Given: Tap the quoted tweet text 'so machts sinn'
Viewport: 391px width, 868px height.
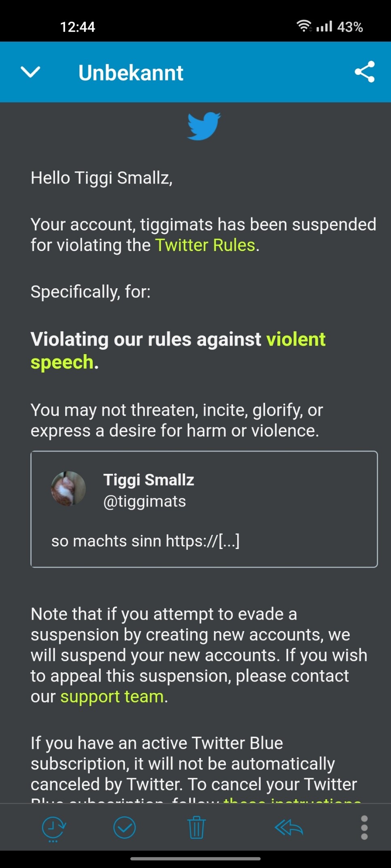Looking at the screenshot, I should click(x=106, y=541).
